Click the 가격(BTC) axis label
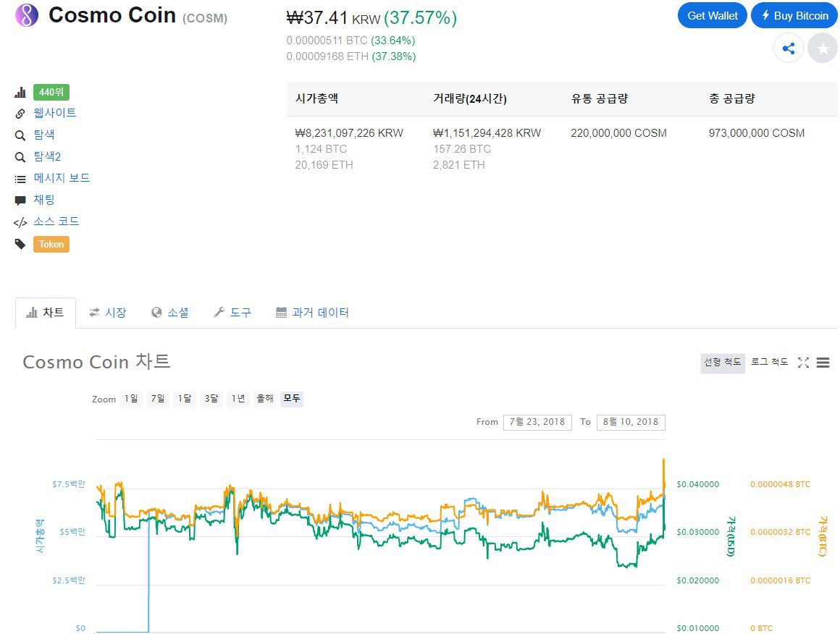This screenshot has height=634, width=840. click(x=823, y=536)
